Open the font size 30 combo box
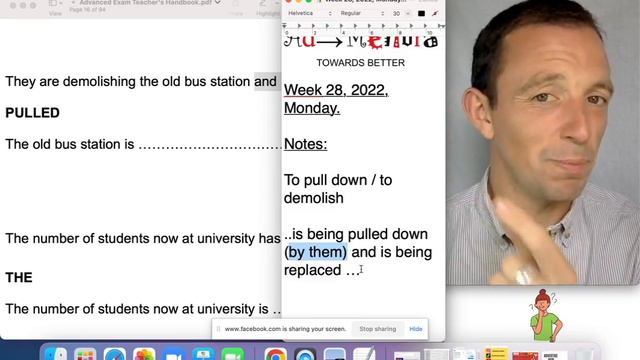 coord(400,13)
